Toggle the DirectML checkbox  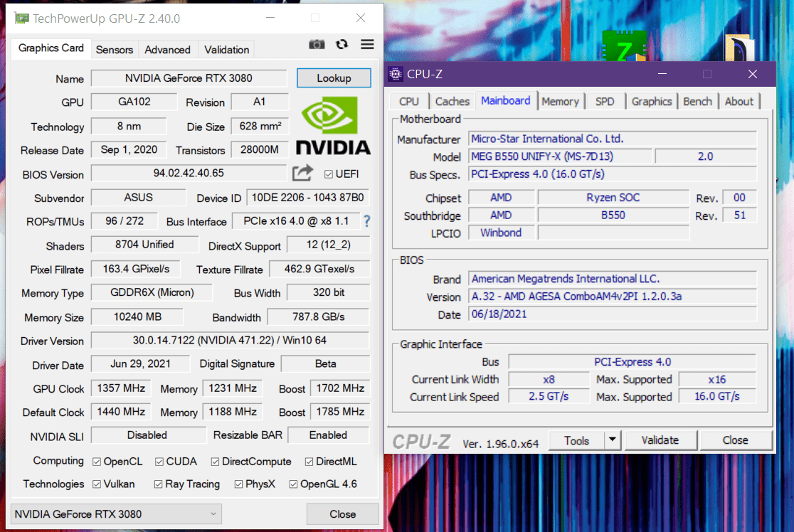tap(309, 462)
